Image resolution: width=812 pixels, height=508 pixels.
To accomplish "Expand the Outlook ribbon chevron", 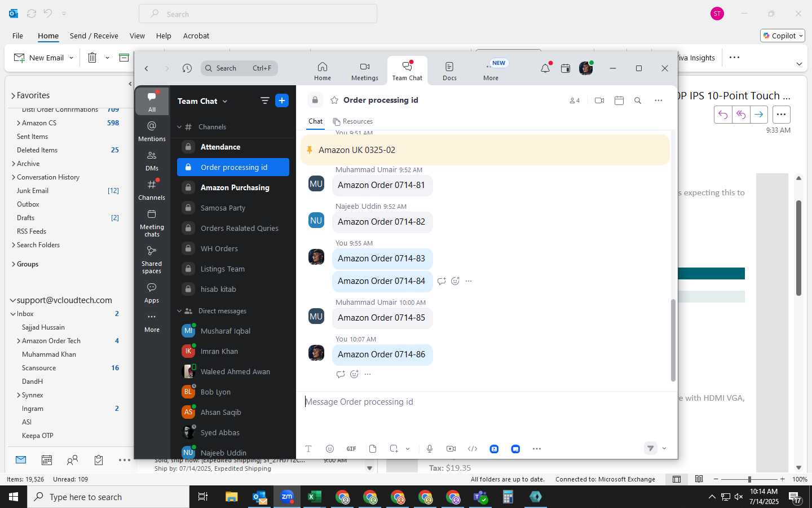I will click(x=799, y=64).
